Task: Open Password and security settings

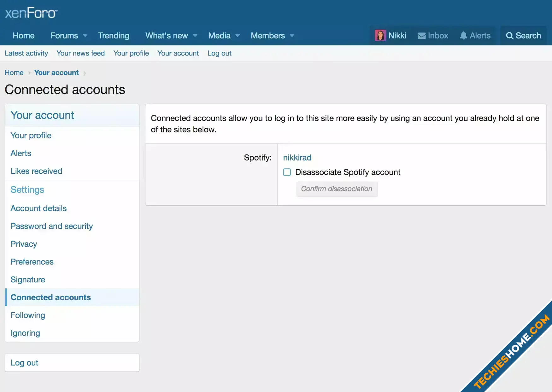Action: tap(72, 226)
